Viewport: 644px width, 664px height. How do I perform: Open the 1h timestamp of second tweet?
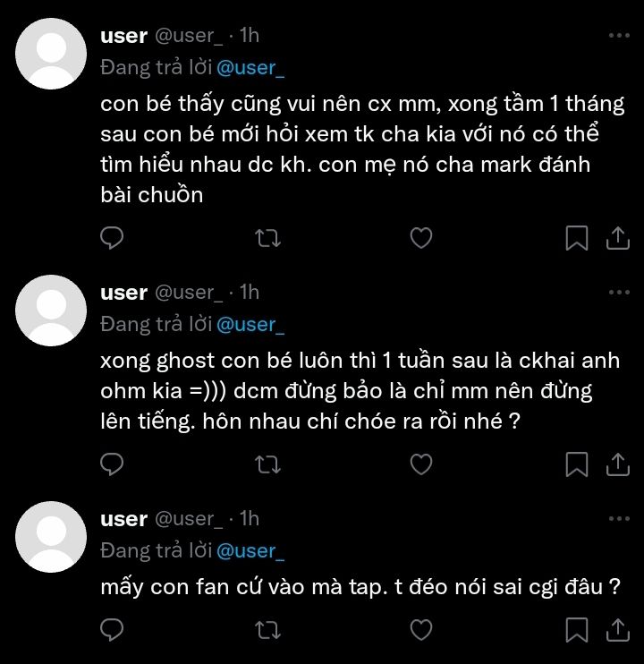click(x=250, y=292)
